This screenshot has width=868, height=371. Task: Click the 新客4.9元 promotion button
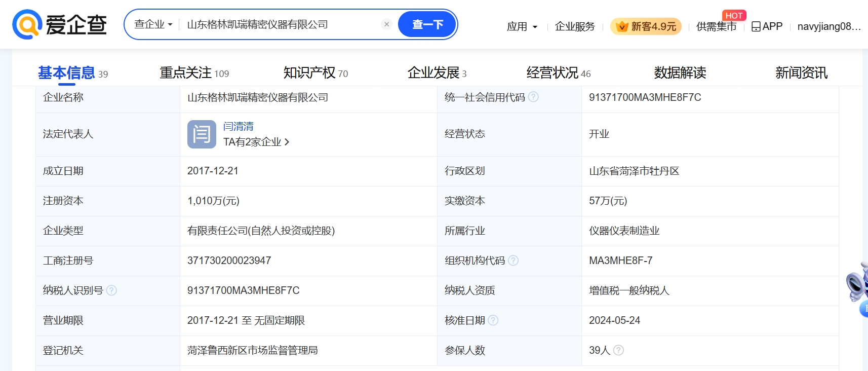click(646, 26)
